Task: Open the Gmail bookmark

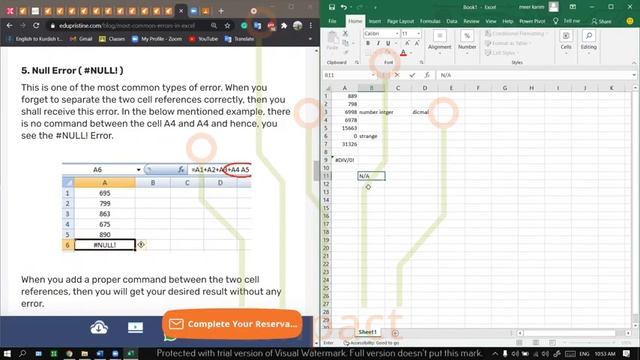Action: (x=81, y=39)
